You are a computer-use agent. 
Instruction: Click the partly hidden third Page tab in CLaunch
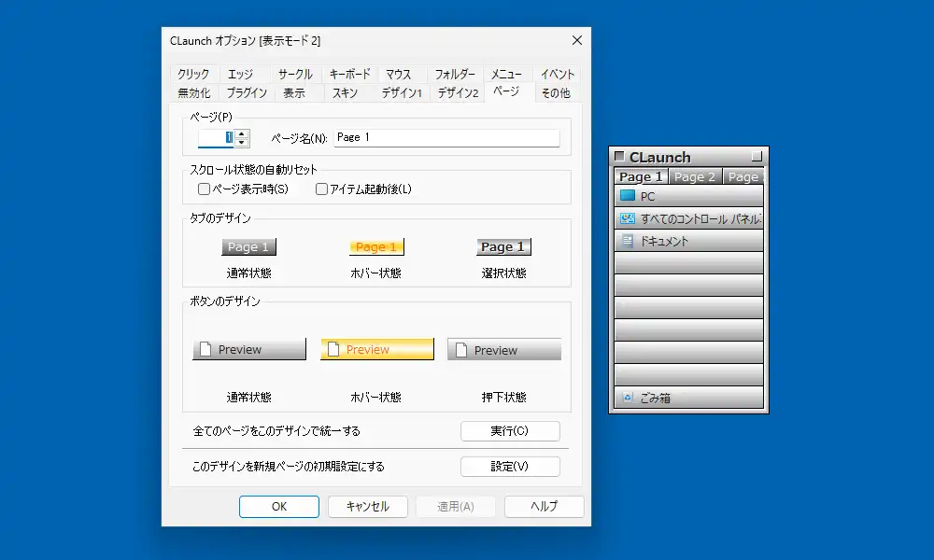[743, 176]
